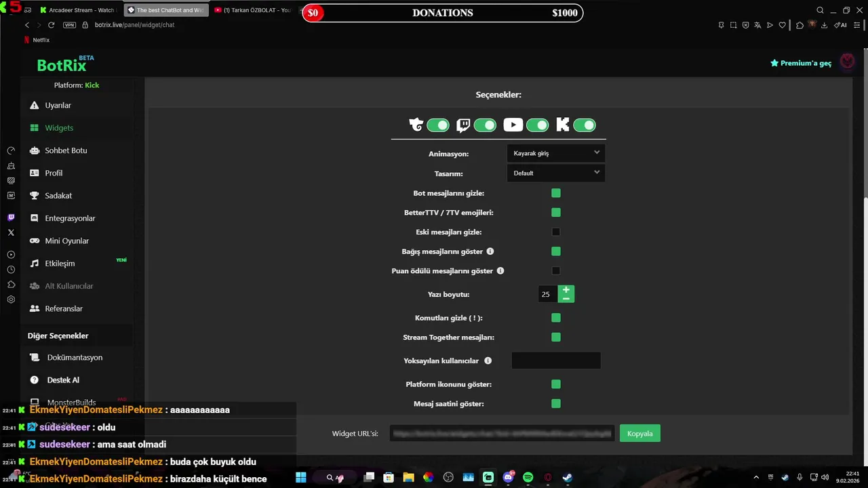Toggle the Twitch platform switch
The height and width of the screenshot is (488, 868).
[485, 125]
